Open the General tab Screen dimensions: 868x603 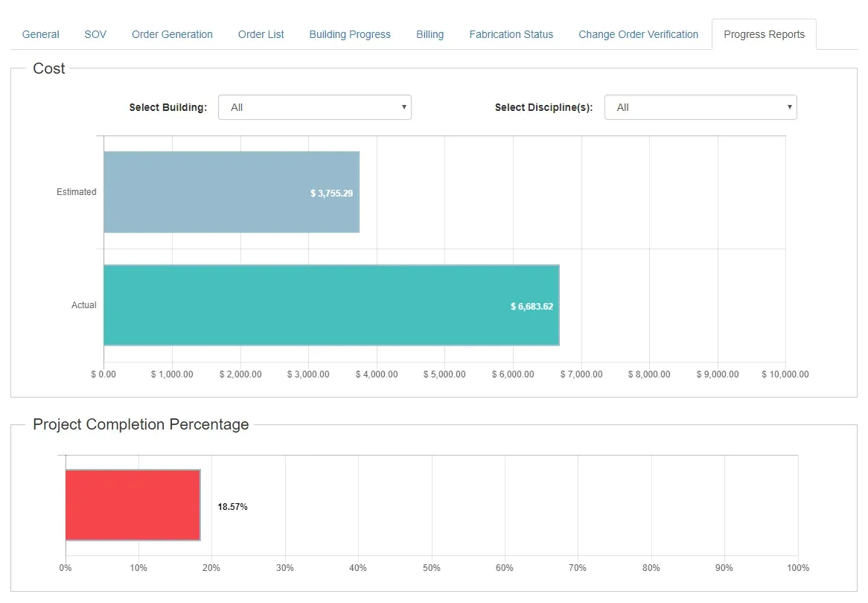pos(40,34)
